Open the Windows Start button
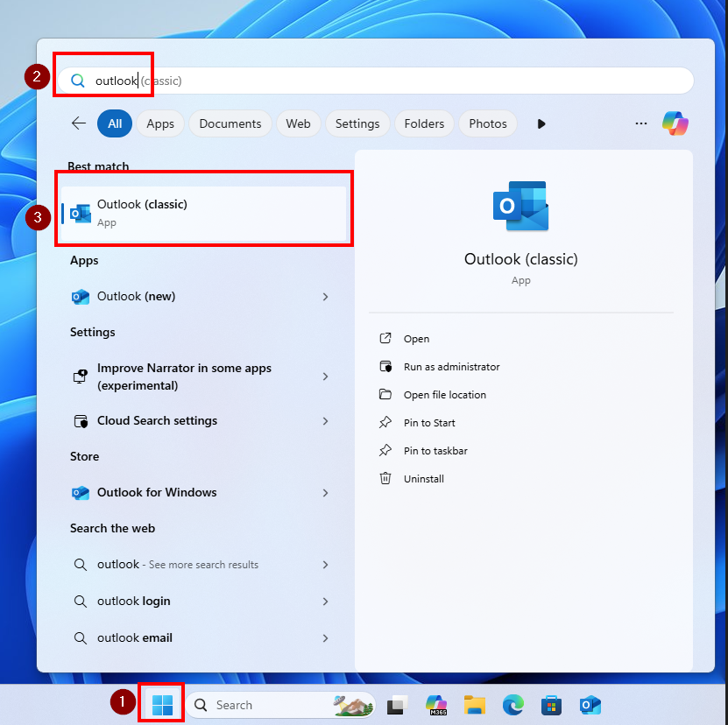The height and width of the screenshot is (725, 728). (x=162, y=705)
